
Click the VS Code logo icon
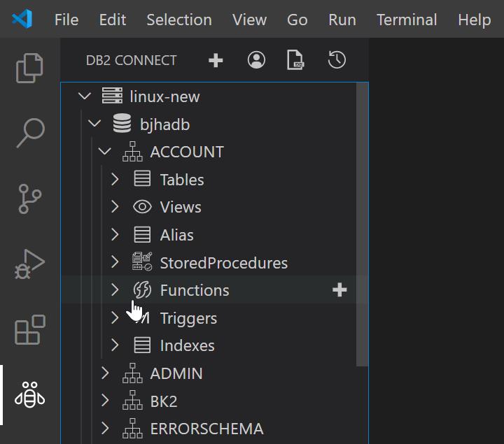pyautogui.click(x=22, y=19)
